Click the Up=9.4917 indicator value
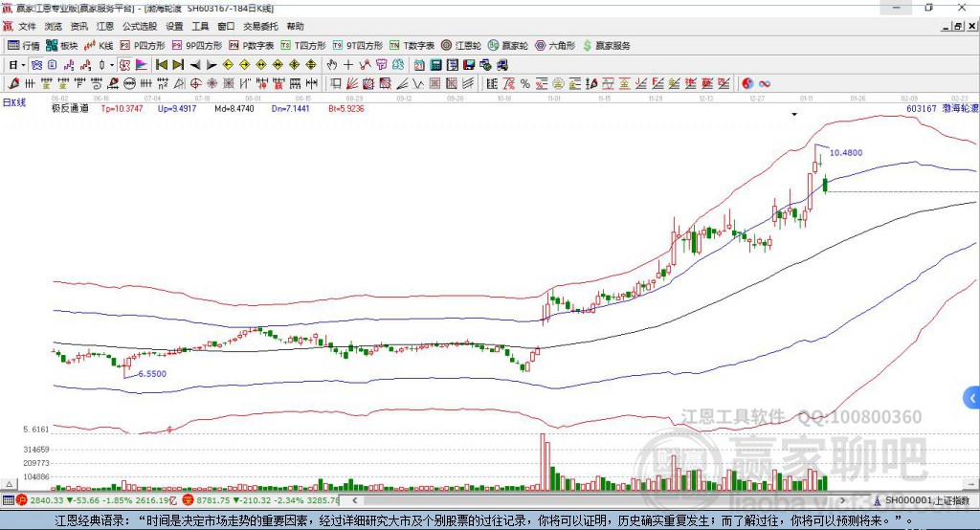Viewport: 980px width, 530px height. (x=177, y=109)
